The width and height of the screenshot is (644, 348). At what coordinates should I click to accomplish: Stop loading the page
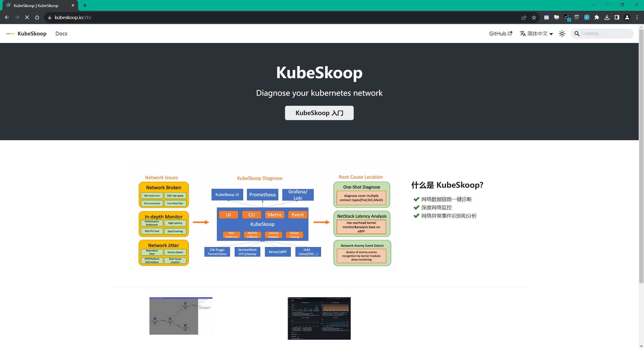point(27,17)
